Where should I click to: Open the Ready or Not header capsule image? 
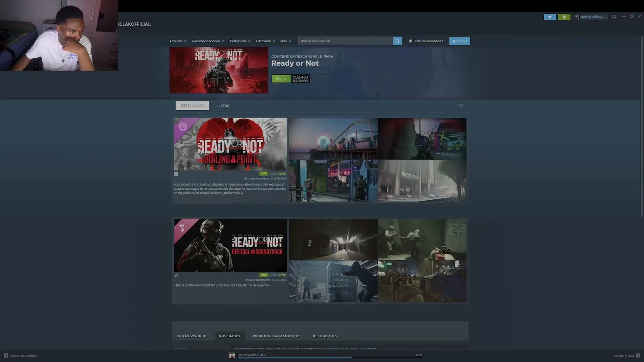coord(218,70)
